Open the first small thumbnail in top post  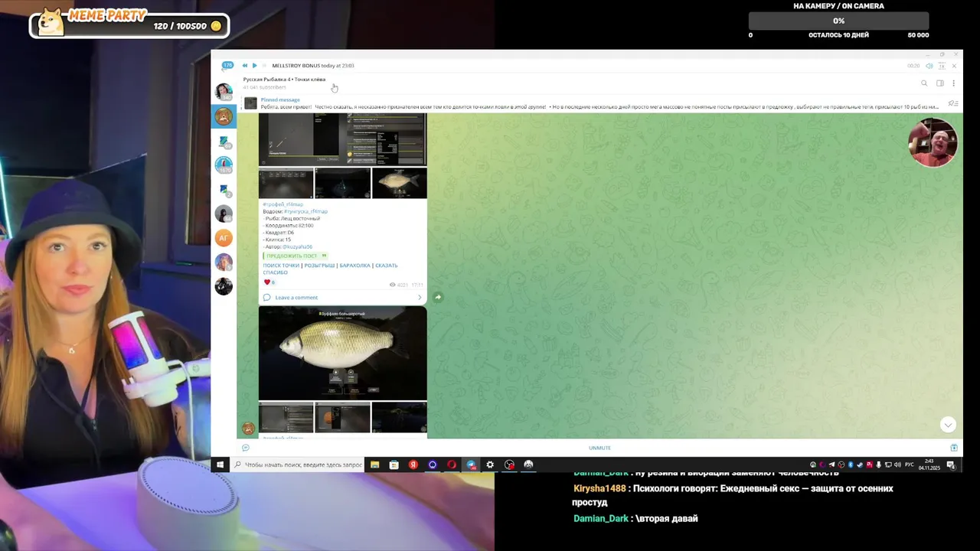click(286, 184)
